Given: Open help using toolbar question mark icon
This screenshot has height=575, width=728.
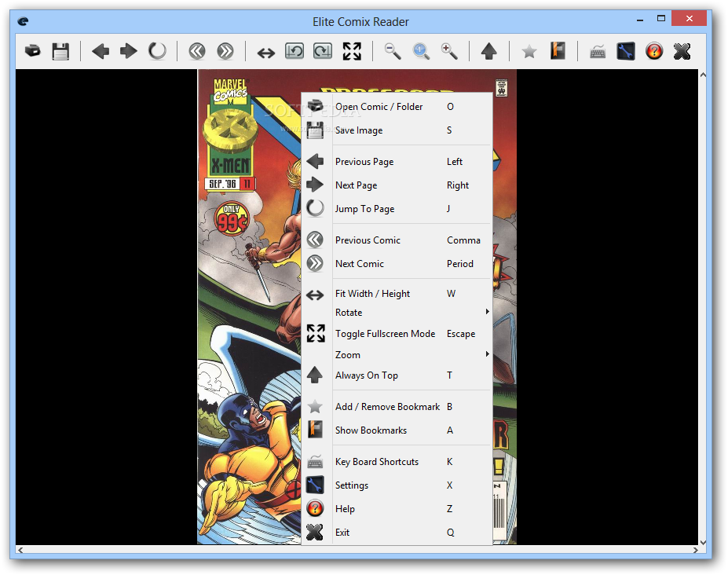Looking at the screenshot, I should tap(654, 51).
